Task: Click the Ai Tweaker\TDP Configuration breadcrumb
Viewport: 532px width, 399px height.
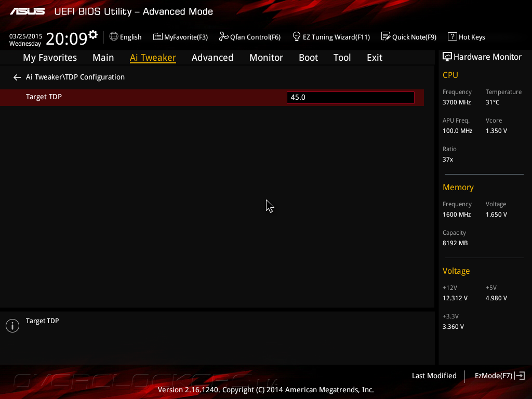Action: (75, 77)
